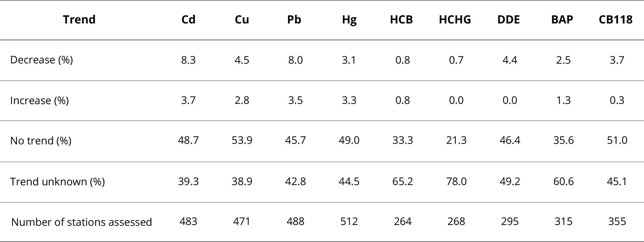644x242 pixels.
Task: Select the Trend unknown (%) row label
Action: (57, 182)
